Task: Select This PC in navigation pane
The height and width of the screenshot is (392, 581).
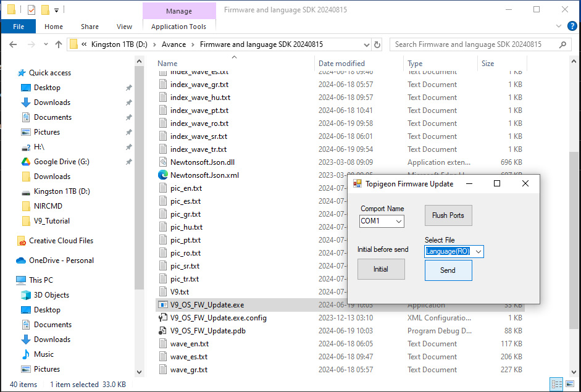Action: [x=41, y=280]
